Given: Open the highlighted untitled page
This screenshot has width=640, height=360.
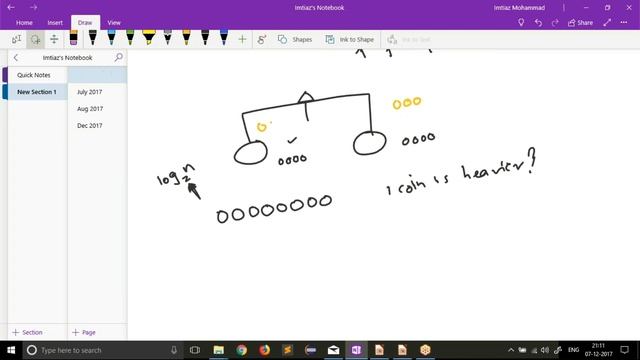Looking at the screenshot, I should [97, 75].
